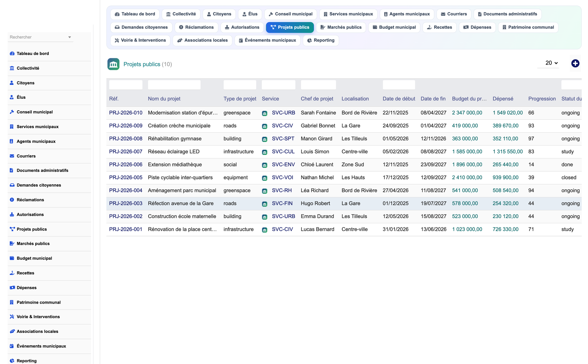Click the Réf. column filter field
The width and height of the screenshot is (588, 364).
pos(126,85)
